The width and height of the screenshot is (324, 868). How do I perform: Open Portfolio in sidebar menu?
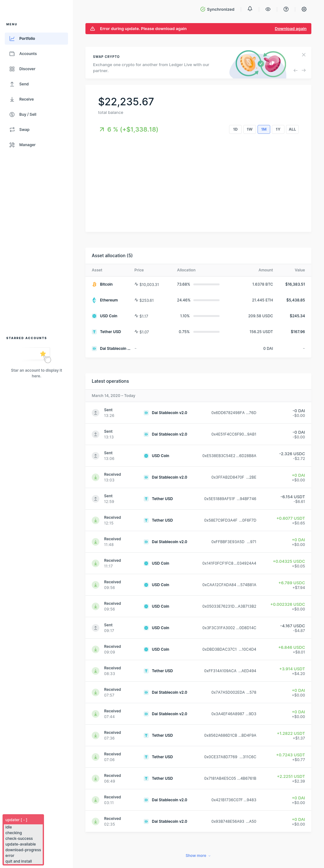coord(36,38)
